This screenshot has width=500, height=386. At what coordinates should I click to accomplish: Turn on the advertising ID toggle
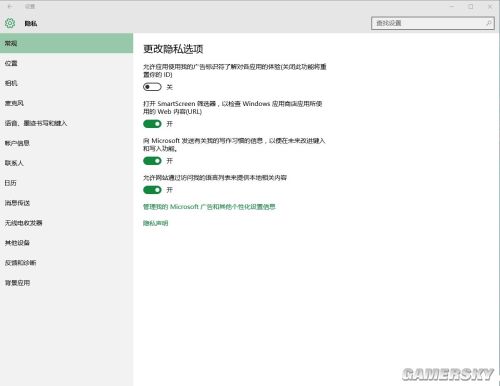(x=152, y=87)
